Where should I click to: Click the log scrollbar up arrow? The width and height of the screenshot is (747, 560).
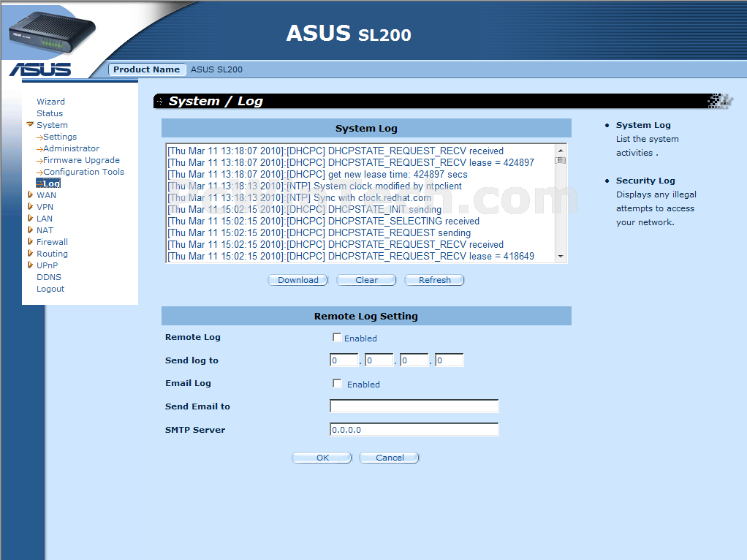[561, 150]
